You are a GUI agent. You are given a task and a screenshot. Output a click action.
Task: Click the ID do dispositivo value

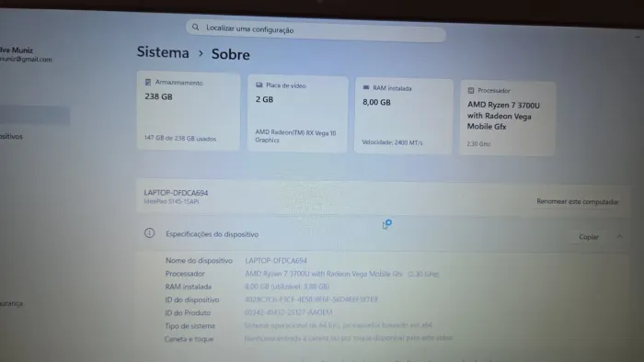pos(311,300)
